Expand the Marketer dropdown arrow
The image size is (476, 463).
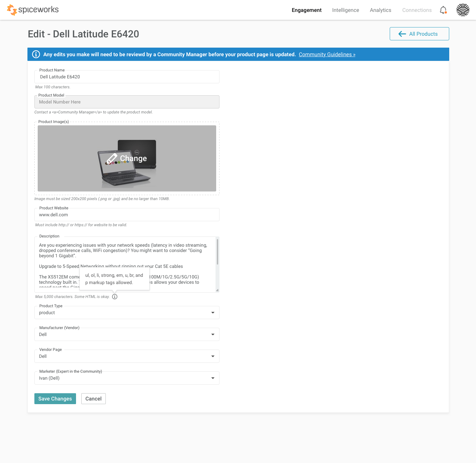213,378
